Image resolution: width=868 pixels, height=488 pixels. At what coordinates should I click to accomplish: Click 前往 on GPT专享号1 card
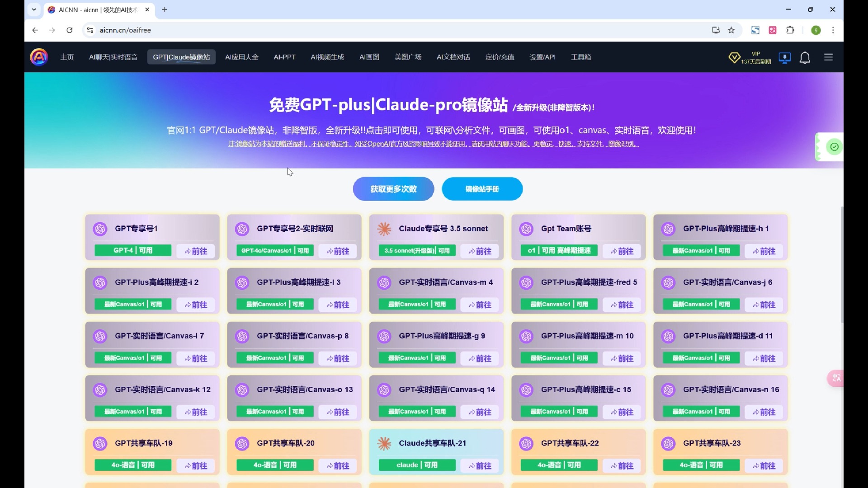pyautogui.click(x=196, y=251)
